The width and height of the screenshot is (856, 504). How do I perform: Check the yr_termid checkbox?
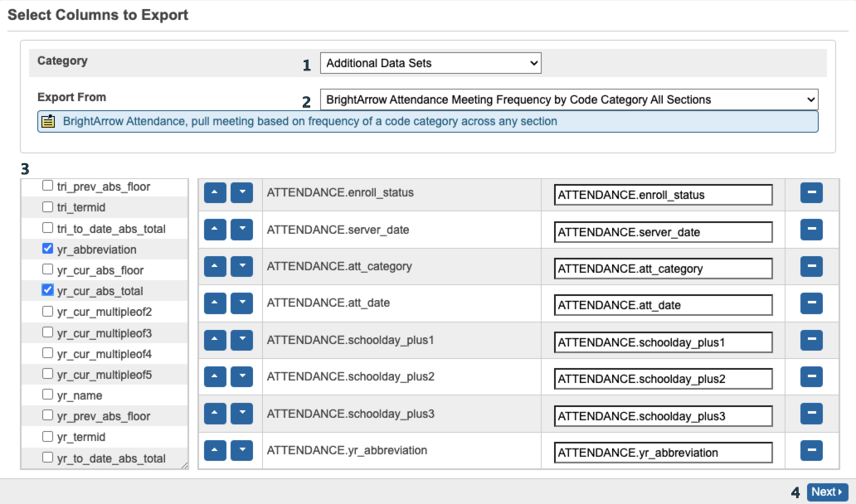click(x=47, y=436)
